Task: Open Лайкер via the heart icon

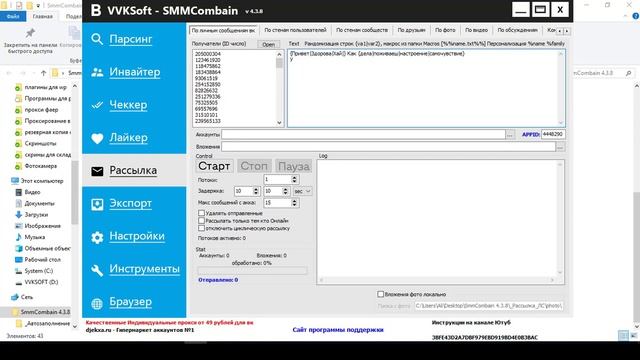Action: pos(97,138)
